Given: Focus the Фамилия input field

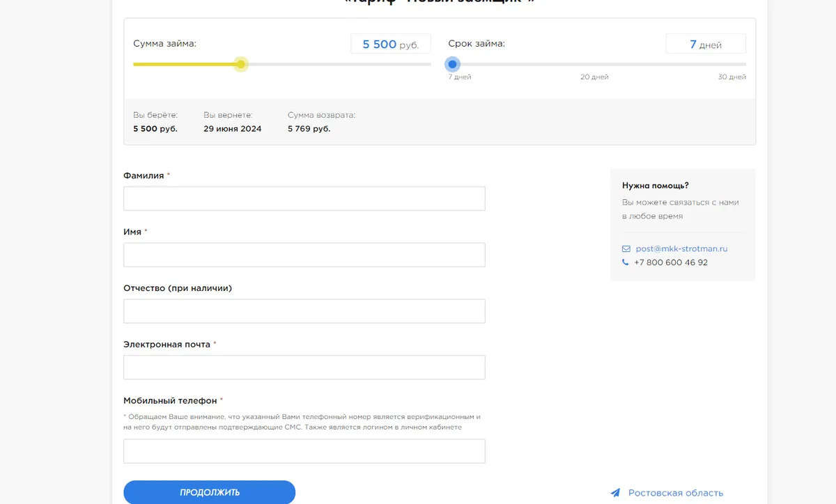Looking at the screenshot, I should pyautogui.click(x=304, y=198).
